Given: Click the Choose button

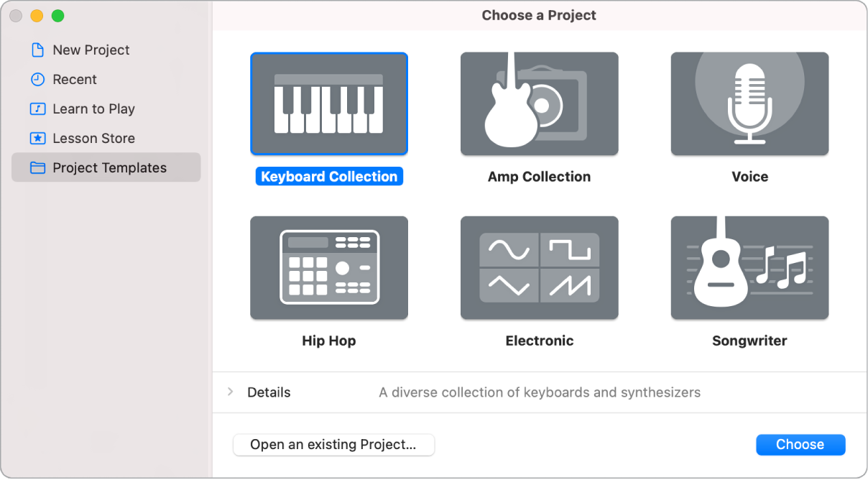Looking at the screenshot, I should pos(800,444).
